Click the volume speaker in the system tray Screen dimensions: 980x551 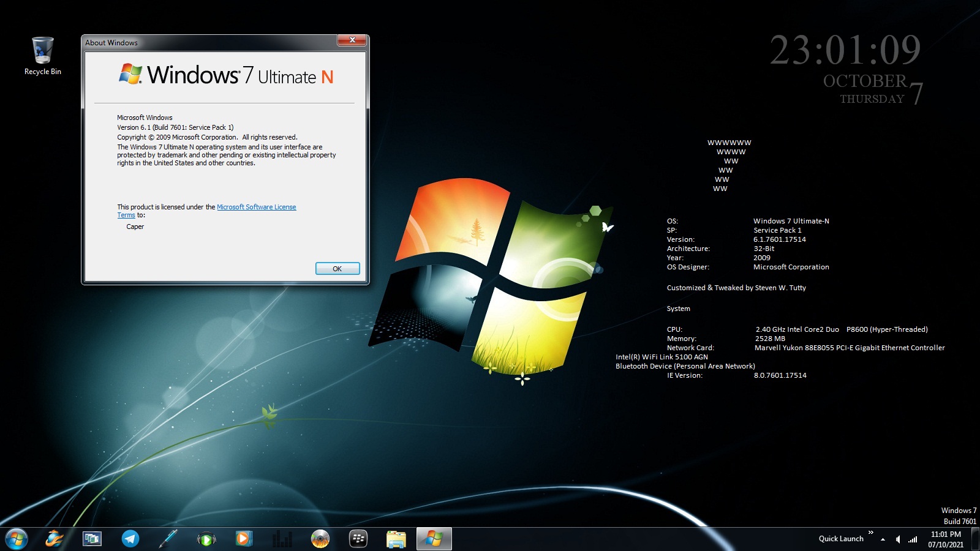898,539
